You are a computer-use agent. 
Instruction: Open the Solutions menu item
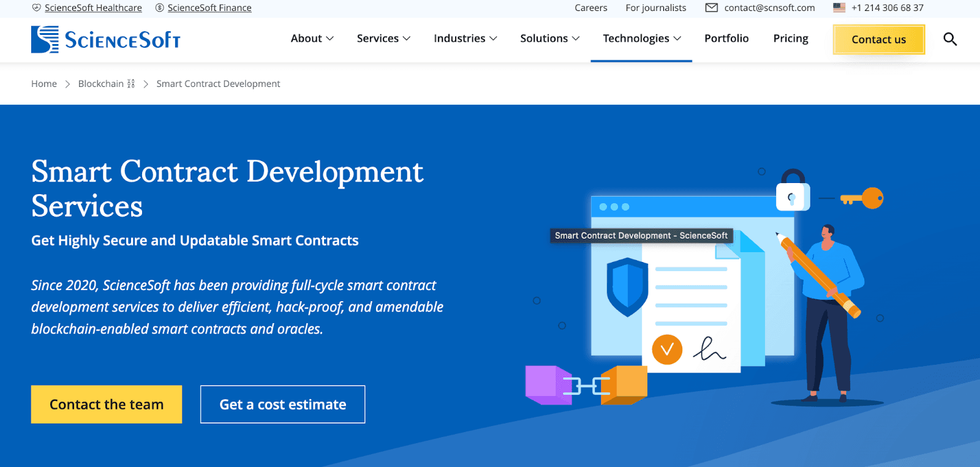pos(544,39)
